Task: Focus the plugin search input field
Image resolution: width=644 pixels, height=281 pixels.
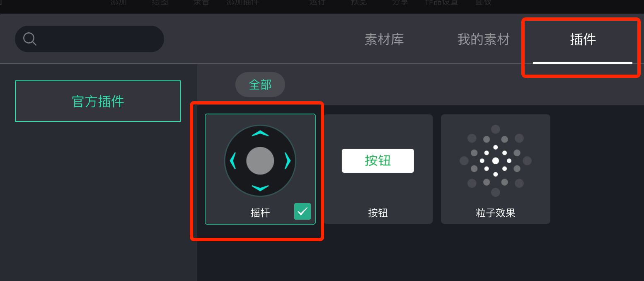Action: 90,39
